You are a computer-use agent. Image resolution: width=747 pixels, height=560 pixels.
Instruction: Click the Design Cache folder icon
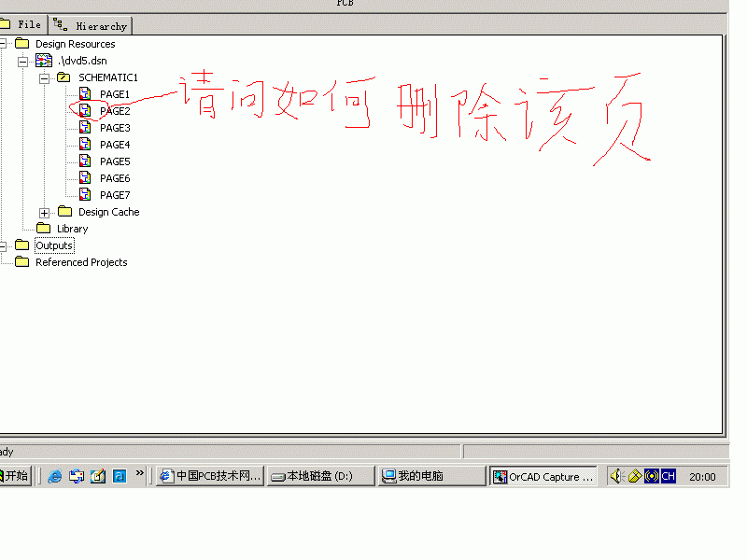pos(64,211)
